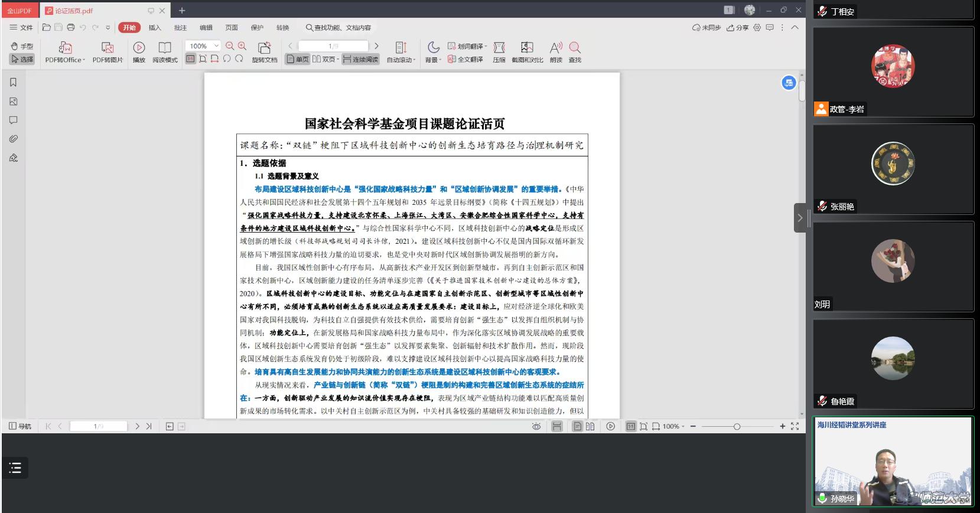Toggle 连续阅读 continuous reading mode

coord(360,59)
